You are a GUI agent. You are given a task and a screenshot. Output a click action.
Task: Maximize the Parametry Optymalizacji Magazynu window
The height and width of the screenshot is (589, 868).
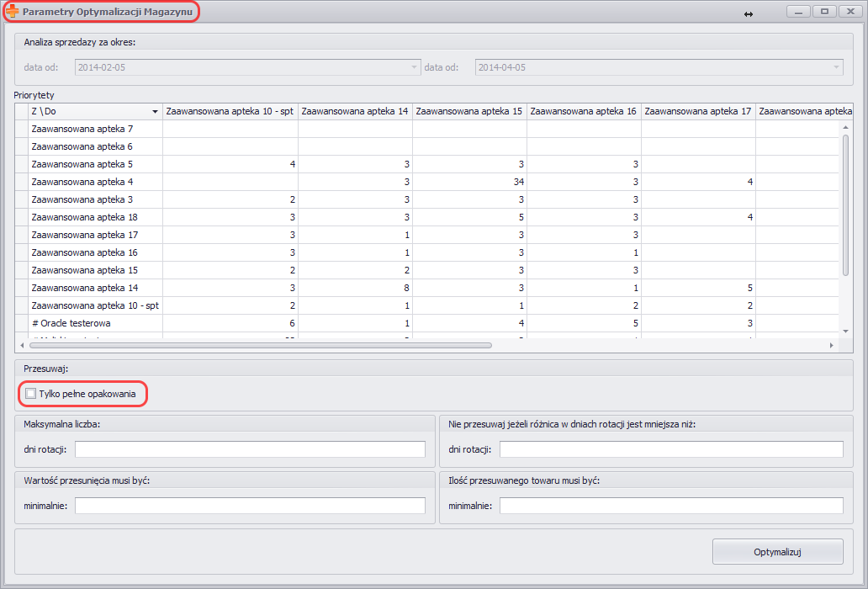pos(824,12)
